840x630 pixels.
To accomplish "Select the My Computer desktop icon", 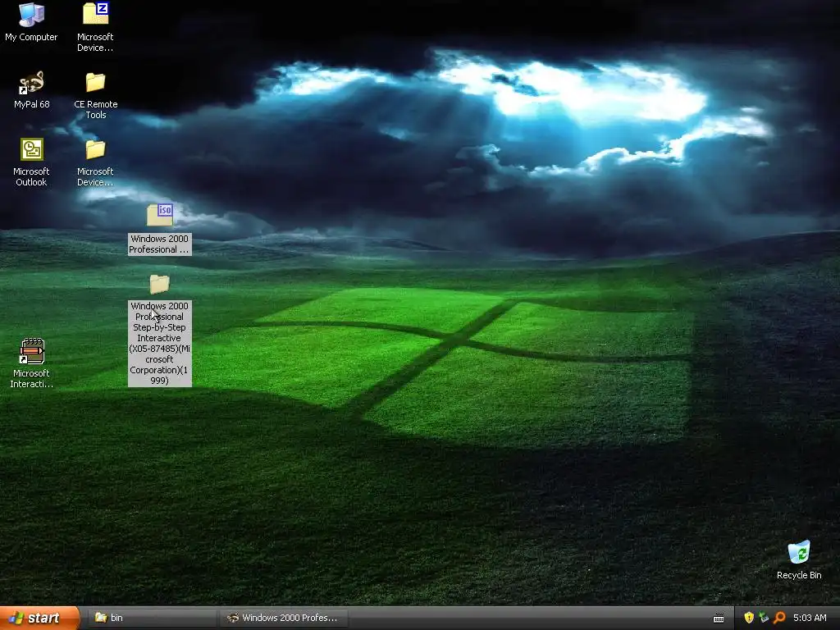I will tap(31, 15).
